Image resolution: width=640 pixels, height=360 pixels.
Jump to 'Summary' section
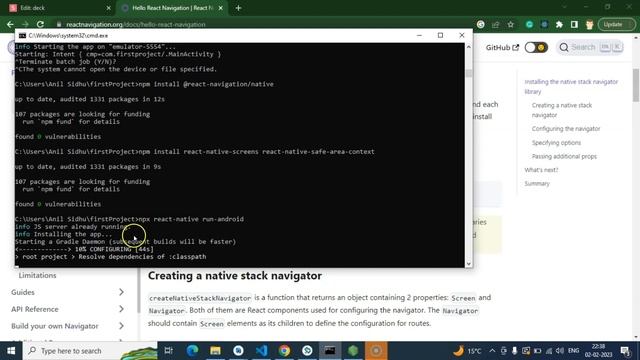click(537, 184)
